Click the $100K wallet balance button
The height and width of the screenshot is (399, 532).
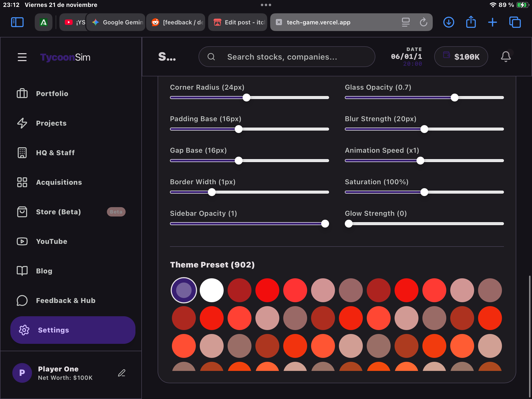click(x=461, y=57)
